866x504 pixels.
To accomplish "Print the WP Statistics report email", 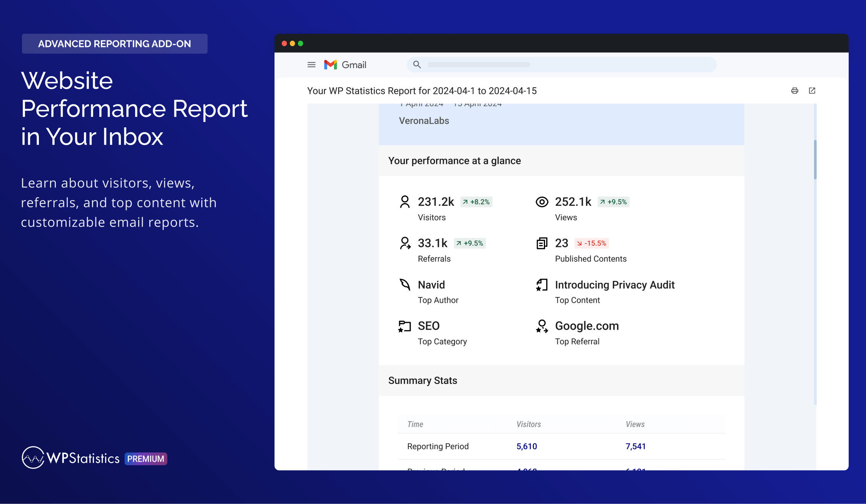I will point(794,91).
